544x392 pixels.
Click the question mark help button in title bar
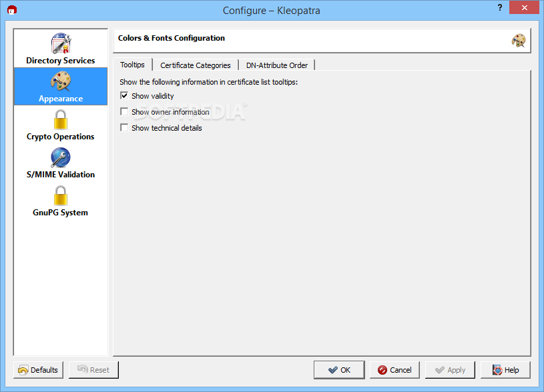point(499,7)
